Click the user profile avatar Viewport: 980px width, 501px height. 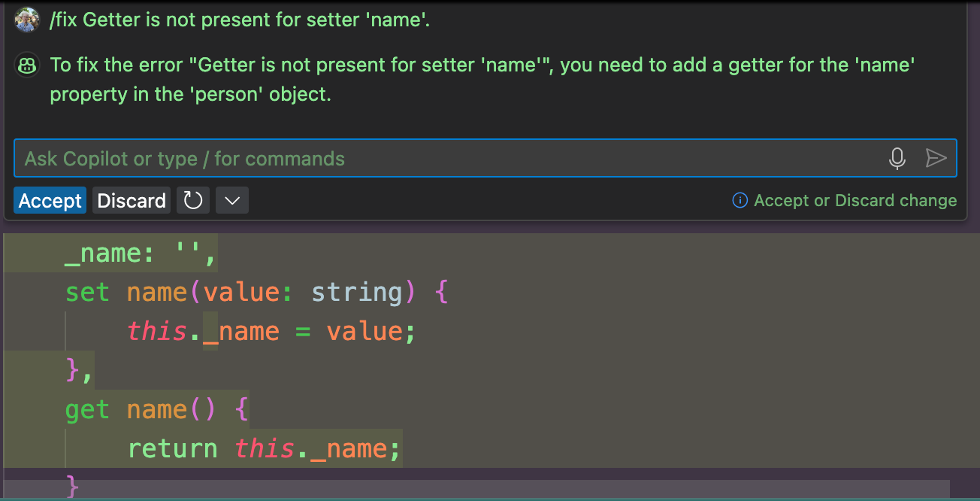[27, 20]
